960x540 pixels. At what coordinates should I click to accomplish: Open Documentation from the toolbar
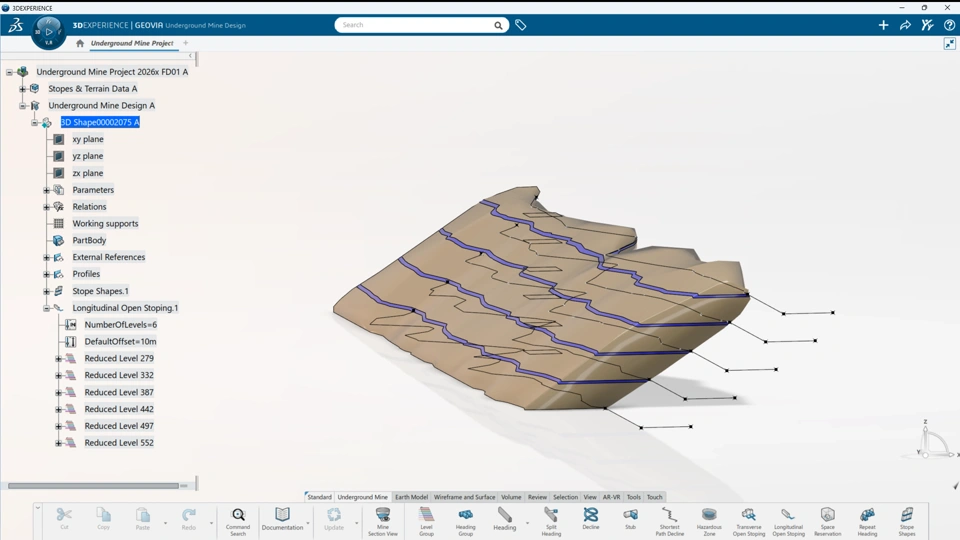coord(282,519)
